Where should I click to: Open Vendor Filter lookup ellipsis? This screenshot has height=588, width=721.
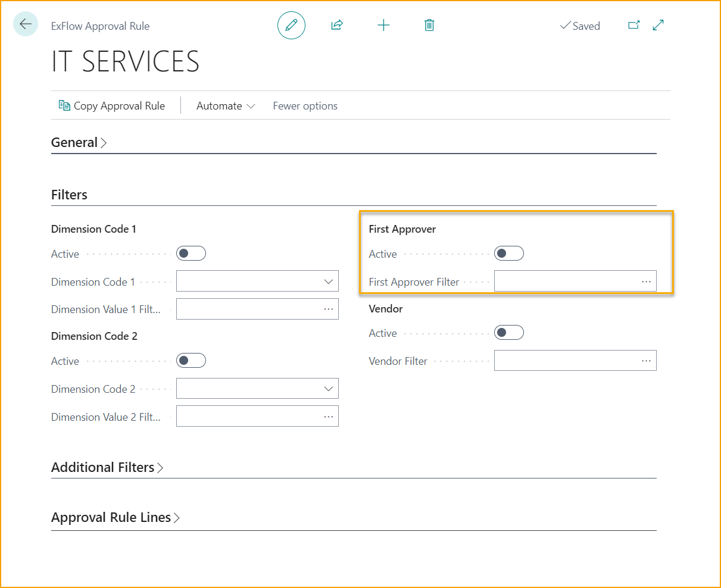646,361
